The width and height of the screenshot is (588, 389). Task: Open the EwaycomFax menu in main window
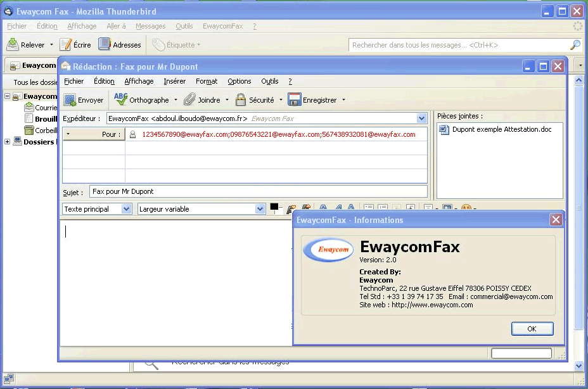pyautogui.click(x=223, y=26)
